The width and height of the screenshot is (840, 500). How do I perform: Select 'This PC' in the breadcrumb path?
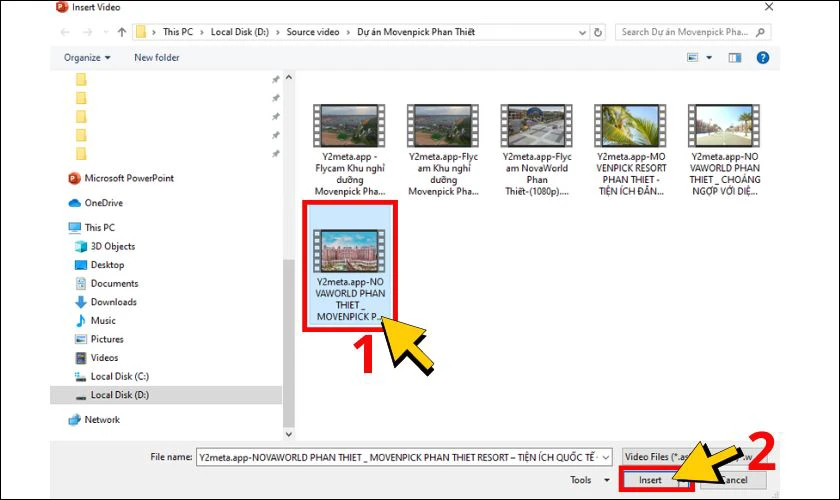177,32
